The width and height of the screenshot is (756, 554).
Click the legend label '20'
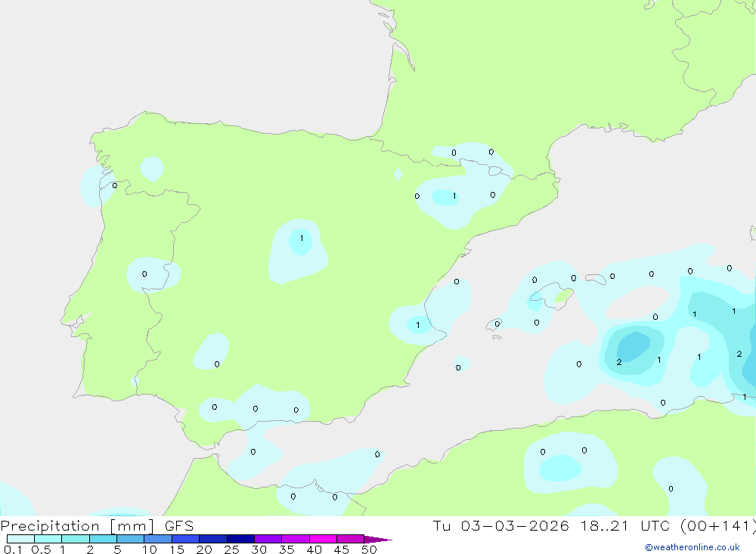[x=204, y=549]
